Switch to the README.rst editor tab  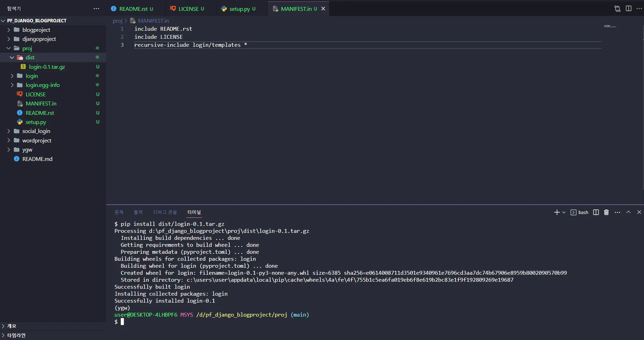tap(133, 9)
